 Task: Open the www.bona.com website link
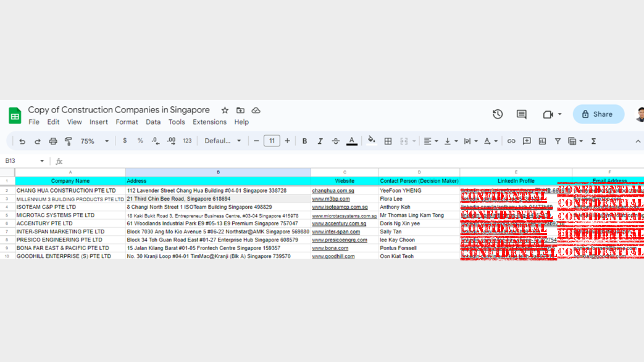(330, 248)
